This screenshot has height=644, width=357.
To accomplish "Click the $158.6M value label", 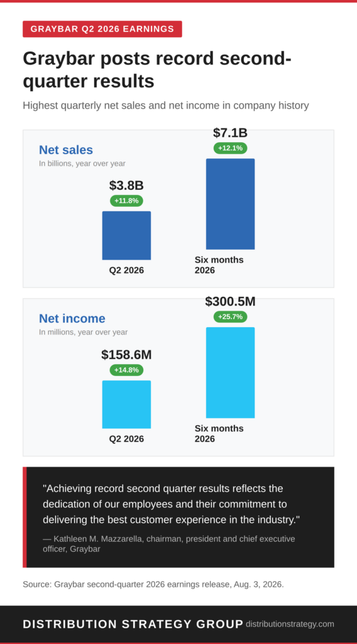I will (126, 355).
